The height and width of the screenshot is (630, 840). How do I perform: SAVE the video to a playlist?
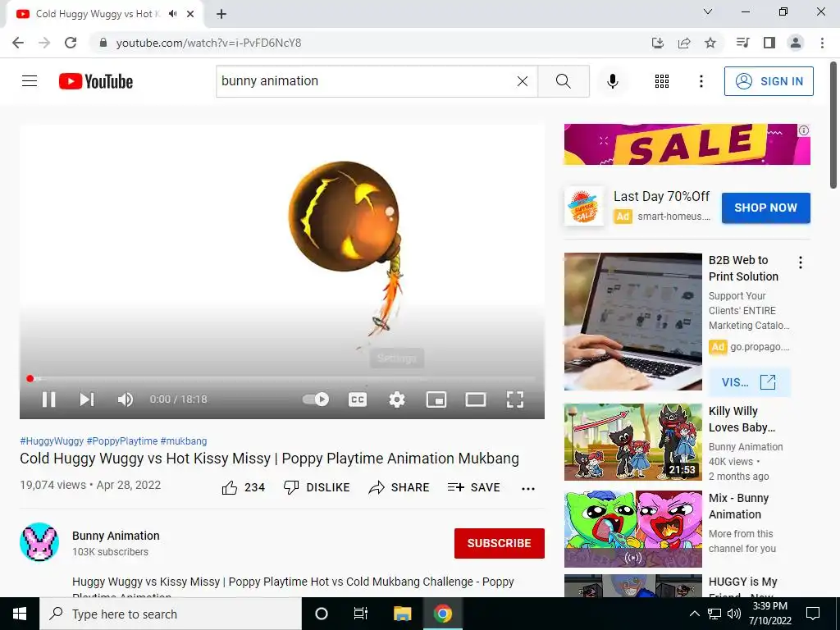click(474, 487)
